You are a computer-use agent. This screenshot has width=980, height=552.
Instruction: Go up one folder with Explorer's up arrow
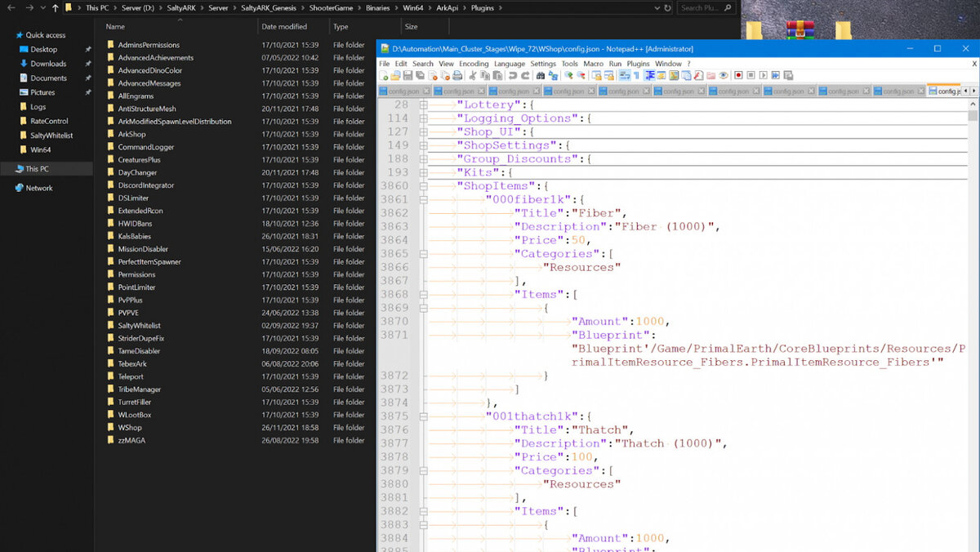(x=55, y=7)
